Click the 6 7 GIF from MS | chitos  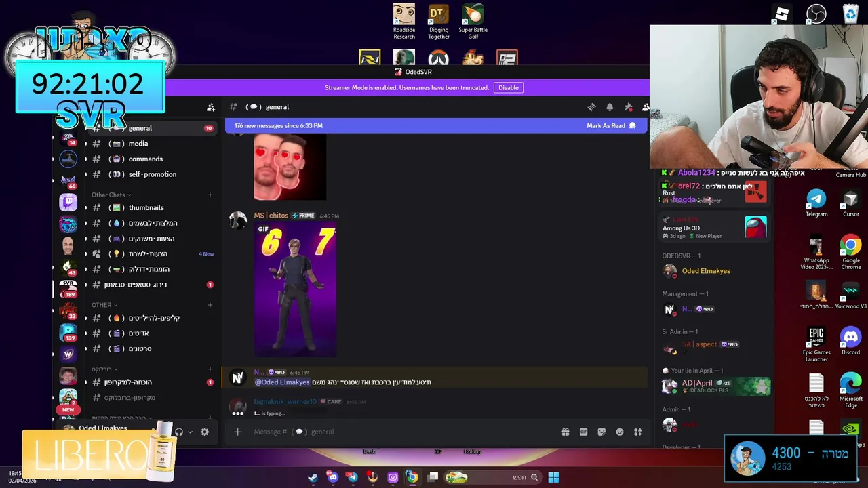[295, 289]
